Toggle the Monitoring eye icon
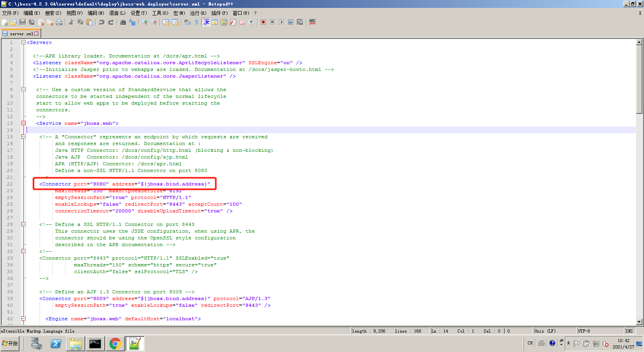Viewport: 644px width, 352px height. point(251,22)
